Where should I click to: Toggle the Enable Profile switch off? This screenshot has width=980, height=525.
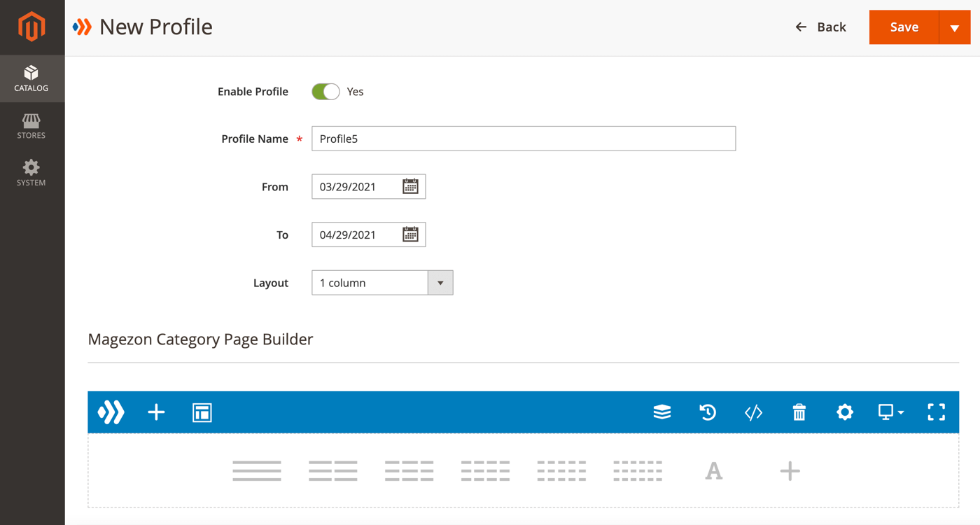325,91
